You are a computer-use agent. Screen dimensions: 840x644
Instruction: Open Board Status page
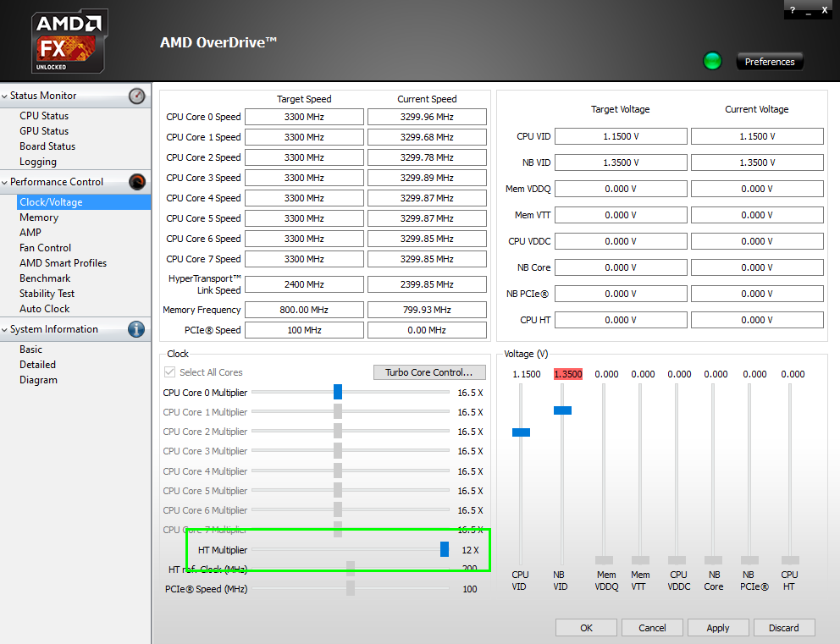click(47, 146)
